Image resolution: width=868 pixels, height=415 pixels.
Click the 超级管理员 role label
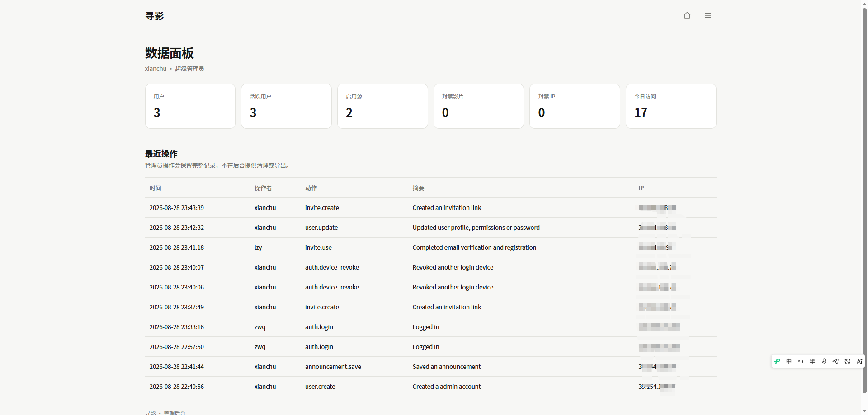pyautogui.click(x=189, y=69)
